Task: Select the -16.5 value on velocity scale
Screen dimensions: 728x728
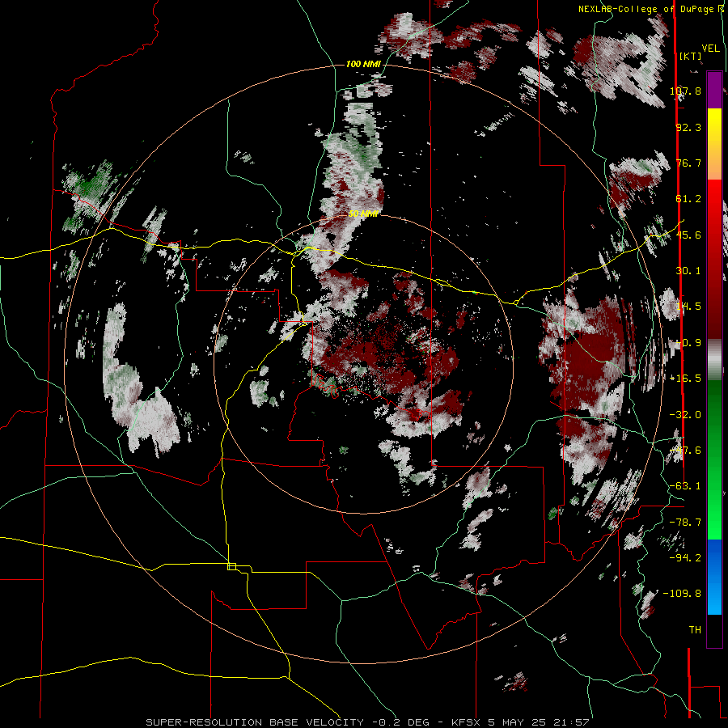Action: pos(685,379)
